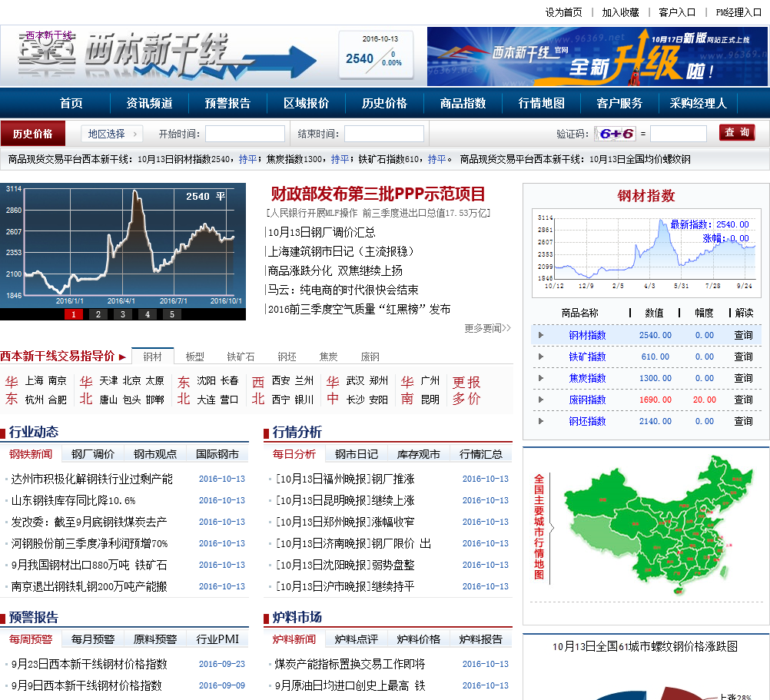This screenshot has width=770, height=700.
Task: Open 马云：纯电商的时代很快会结束 article
Action: click(x=344, y=290)
